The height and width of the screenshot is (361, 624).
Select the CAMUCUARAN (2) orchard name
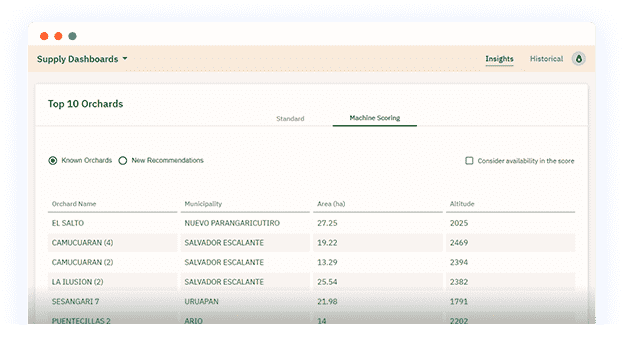82,262
